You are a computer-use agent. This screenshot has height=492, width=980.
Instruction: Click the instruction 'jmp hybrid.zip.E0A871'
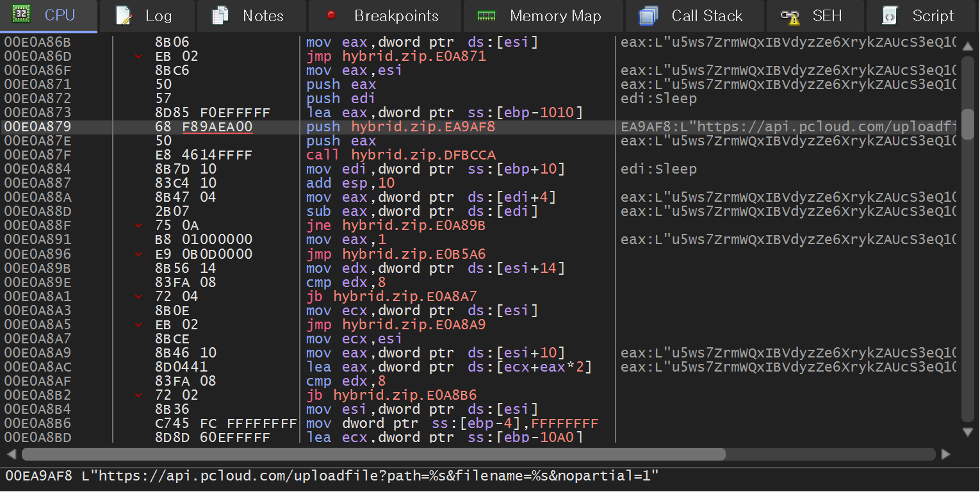396,56
